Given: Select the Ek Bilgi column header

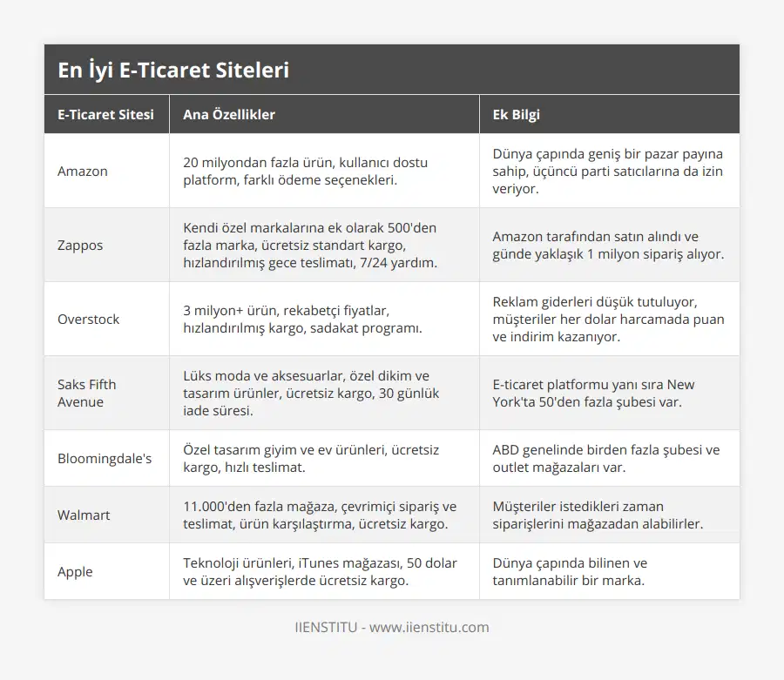Looking at the screenshot, I should [517, 114].
